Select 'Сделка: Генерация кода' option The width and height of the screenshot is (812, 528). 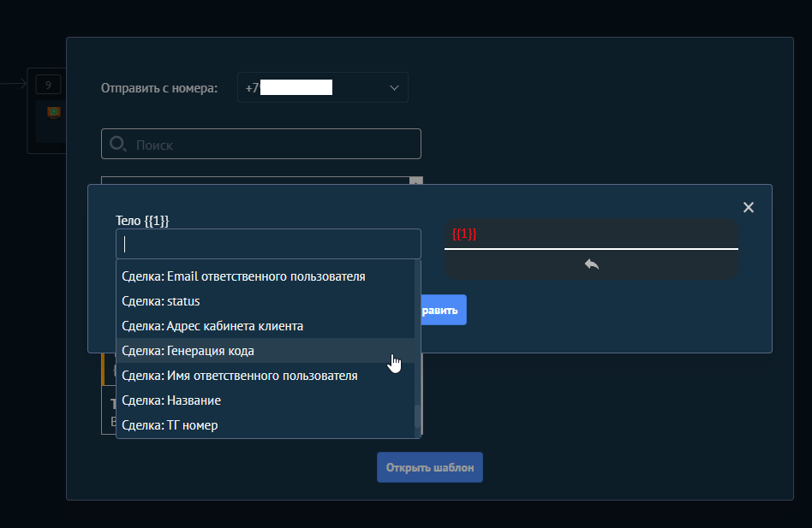coord(266,351)
